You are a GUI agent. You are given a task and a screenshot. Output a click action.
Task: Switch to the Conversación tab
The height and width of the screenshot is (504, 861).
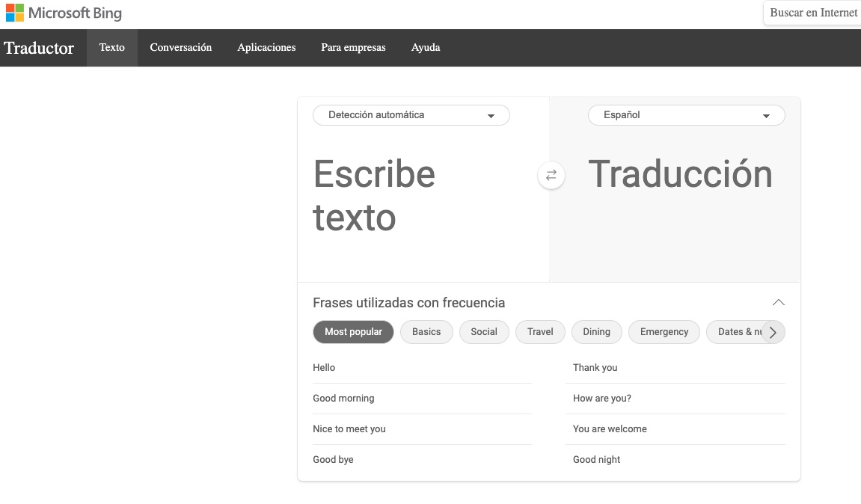(x=180, y=47)
